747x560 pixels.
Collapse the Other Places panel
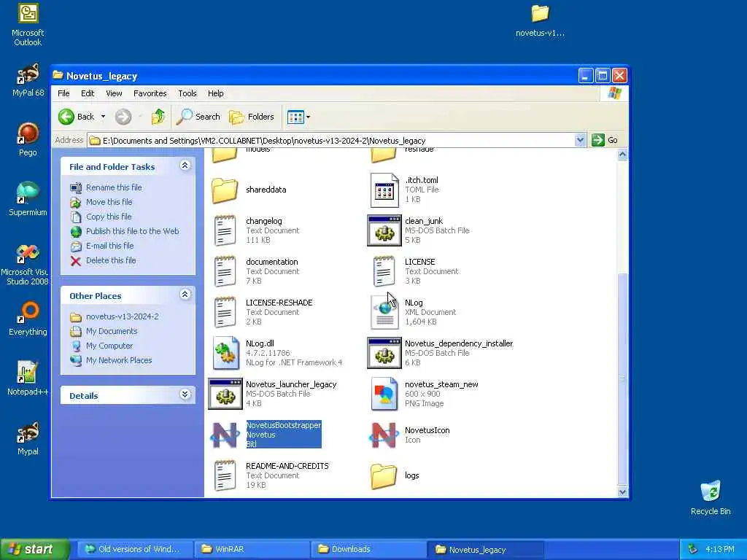(185, 295)
